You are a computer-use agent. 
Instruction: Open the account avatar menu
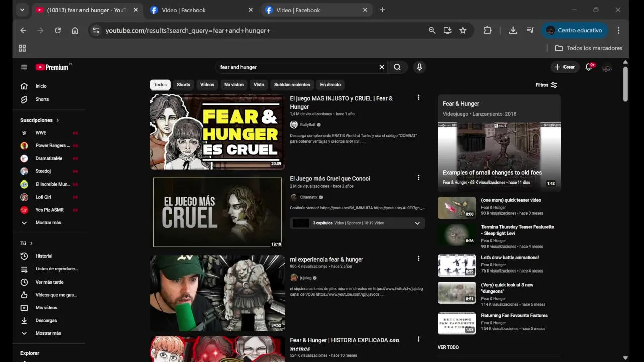(607, 67)
